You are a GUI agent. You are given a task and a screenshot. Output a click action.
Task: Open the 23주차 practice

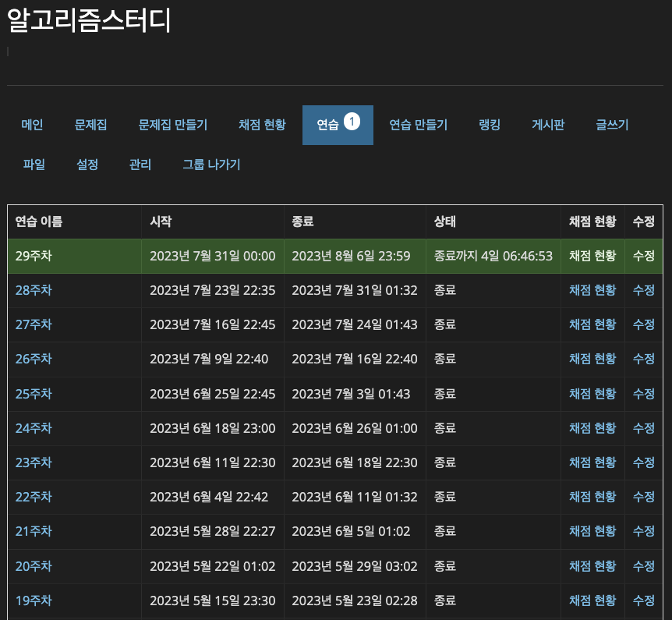coord(34,462)
